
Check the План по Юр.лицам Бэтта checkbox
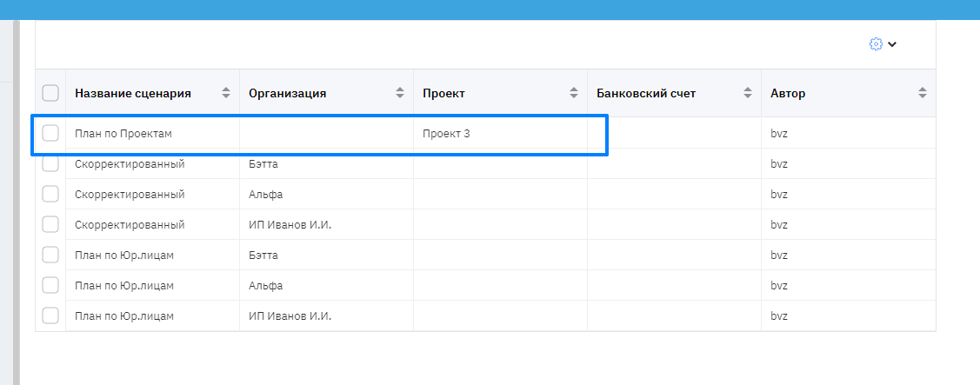tap(50, 255)
